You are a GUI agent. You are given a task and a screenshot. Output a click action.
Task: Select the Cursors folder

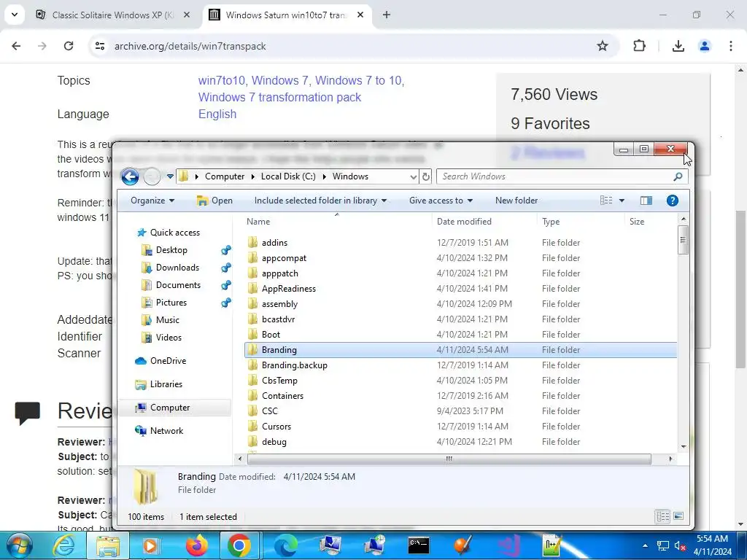460,426
